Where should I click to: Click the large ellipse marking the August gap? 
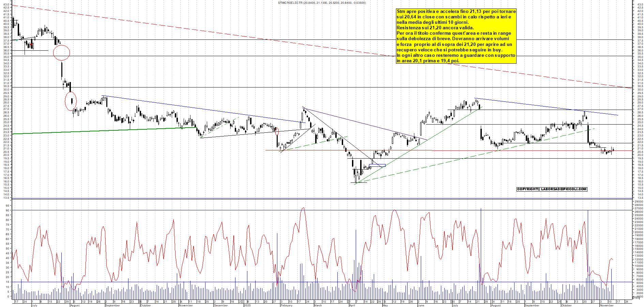(62, 53)
